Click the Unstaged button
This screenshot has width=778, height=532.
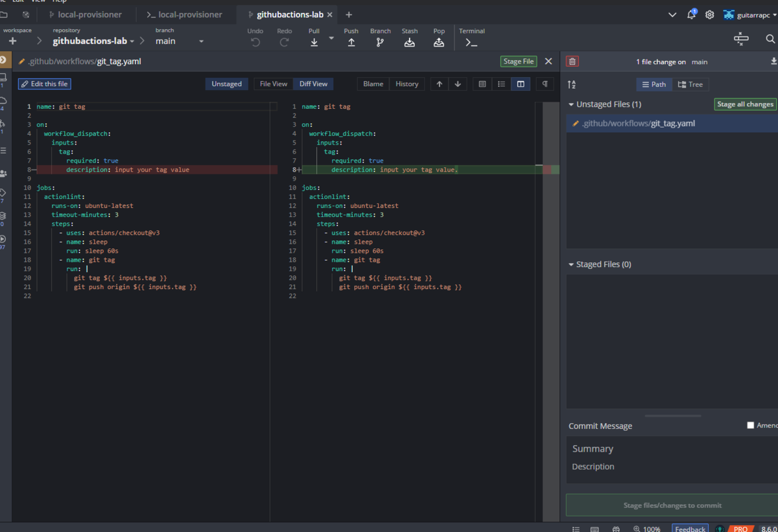[x=227, y=84]
